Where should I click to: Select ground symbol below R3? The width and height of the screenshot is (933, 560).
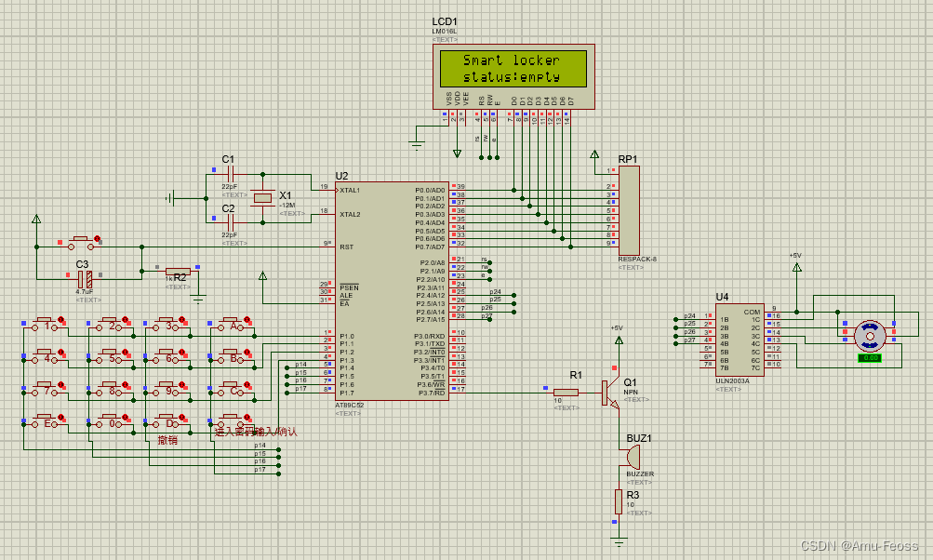coord(619,542)
